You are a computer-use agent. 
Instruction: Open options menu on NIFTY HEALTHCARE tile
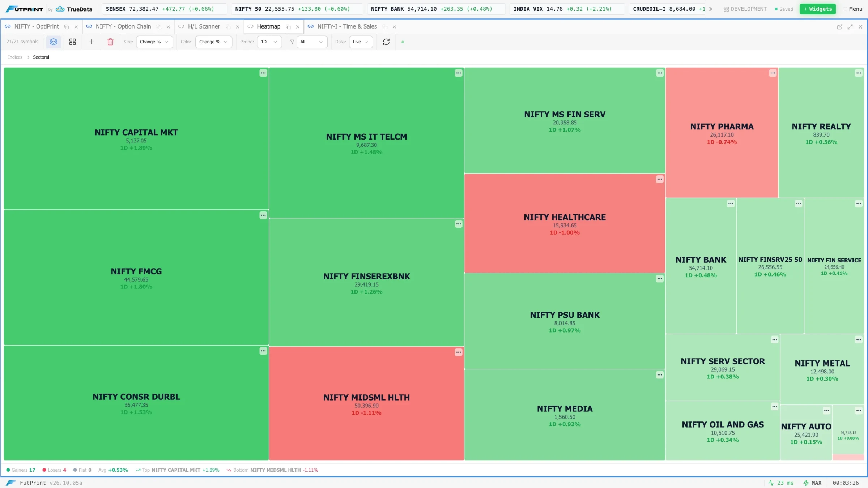point(660,179)
